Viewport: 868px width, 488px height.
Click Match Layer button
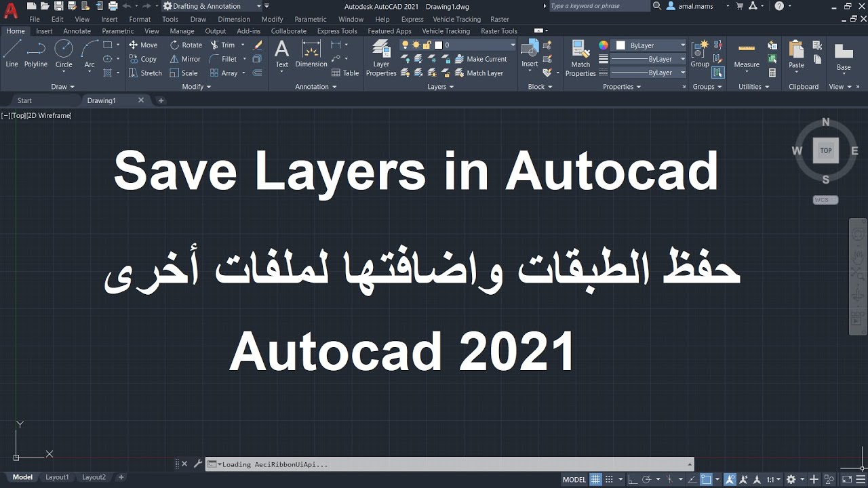coord(478,73)
